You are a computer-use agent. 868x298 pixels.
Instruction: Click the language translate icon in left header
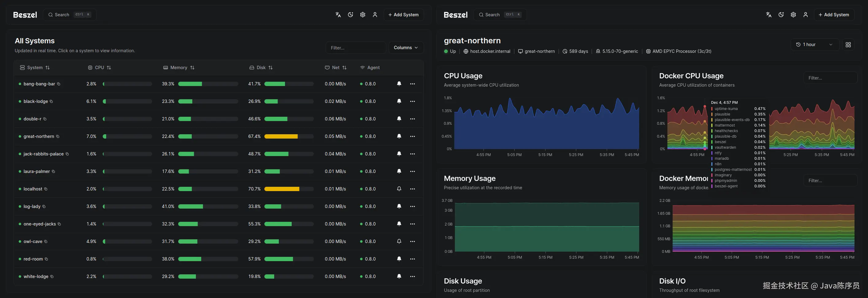[338, 15]
